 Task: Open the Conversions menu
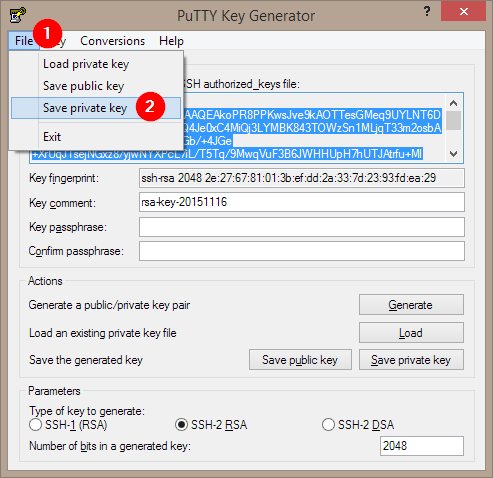pos(113,41)
